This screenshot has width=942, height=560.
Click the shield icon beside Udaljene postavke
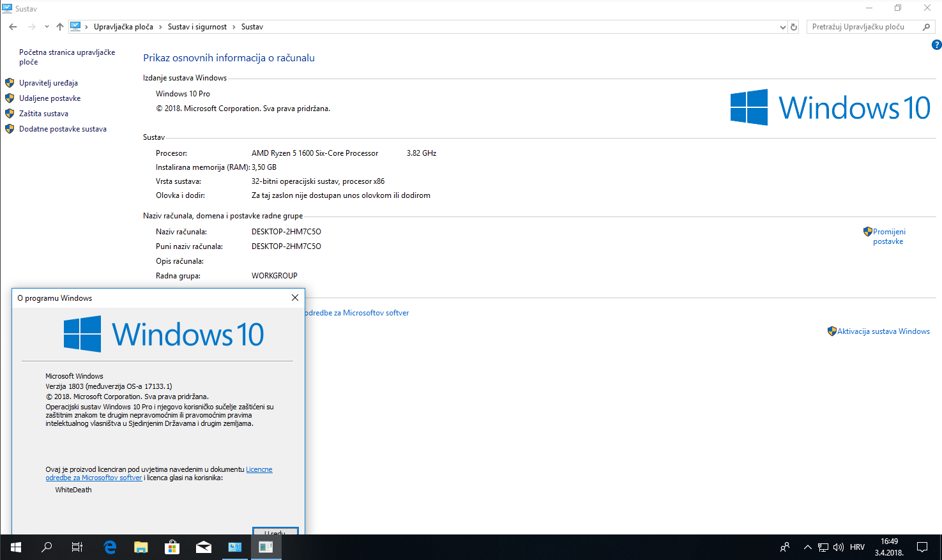coord(10,98)
